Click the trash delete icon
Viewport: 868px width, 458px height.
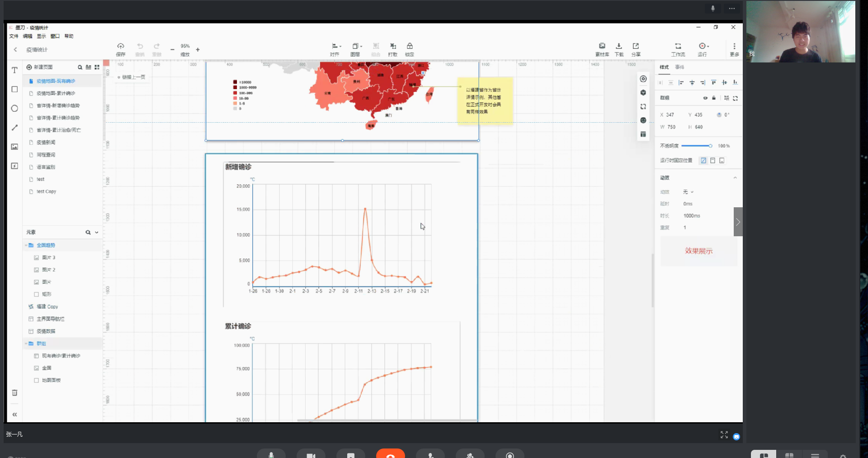(x=14, y=393)
